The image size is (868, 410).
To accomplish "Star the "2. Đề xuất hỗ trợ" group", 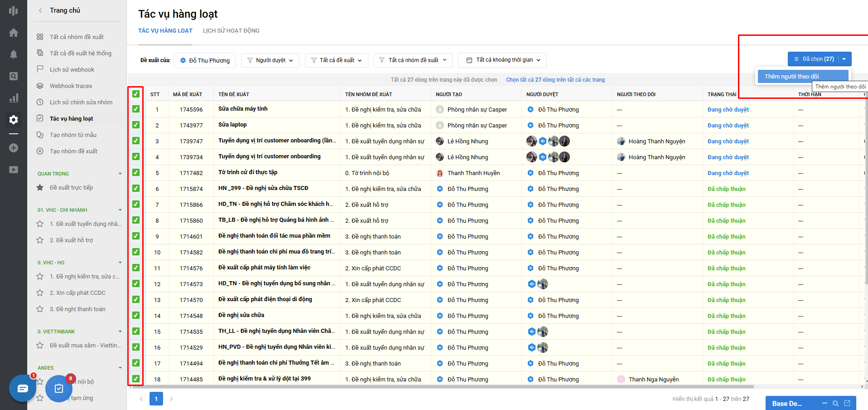I will click(40, 240).
